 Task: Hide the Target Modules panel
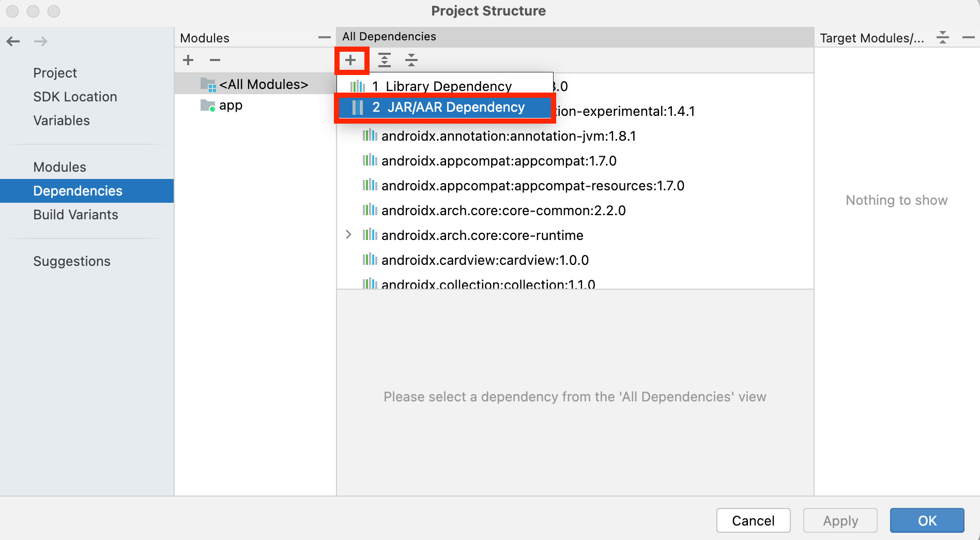968,38
